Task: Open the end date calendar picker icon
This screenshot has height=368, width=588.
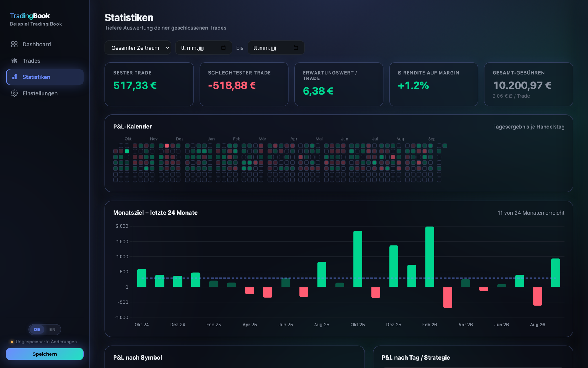Action: point(296,48)
